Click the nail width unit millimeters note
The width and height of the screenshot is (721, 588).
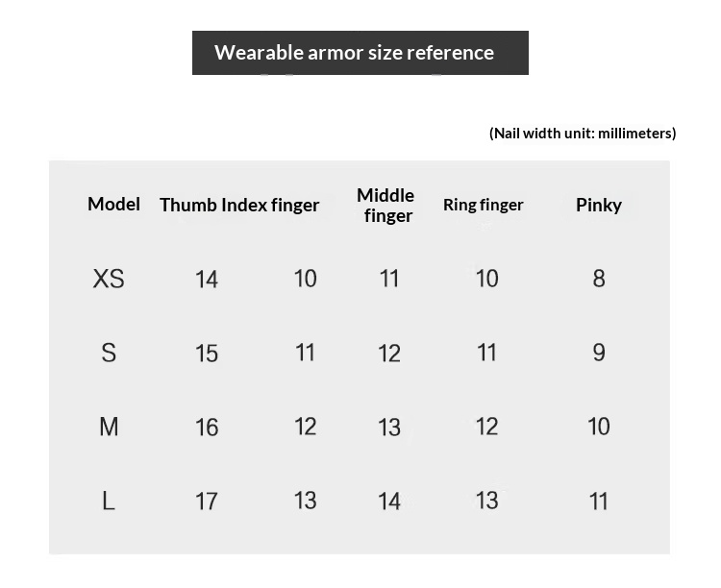tap(583, 134)
